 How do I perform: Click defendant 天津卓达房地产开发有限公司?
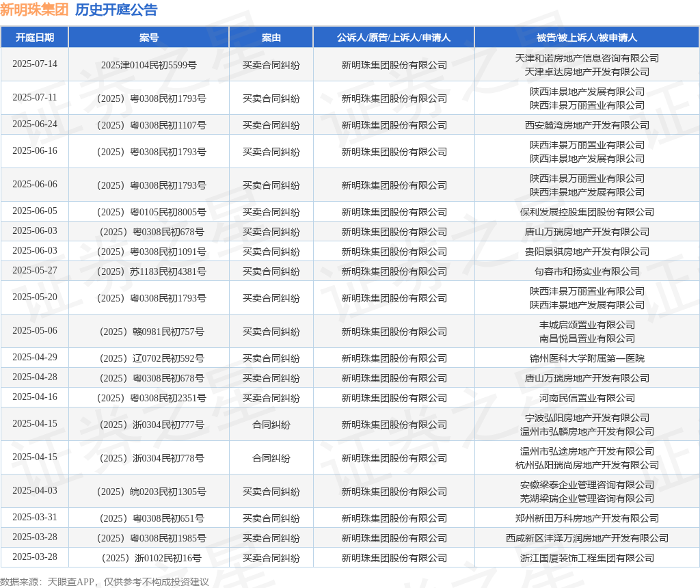pyautogui.click(x=587, y=72)
